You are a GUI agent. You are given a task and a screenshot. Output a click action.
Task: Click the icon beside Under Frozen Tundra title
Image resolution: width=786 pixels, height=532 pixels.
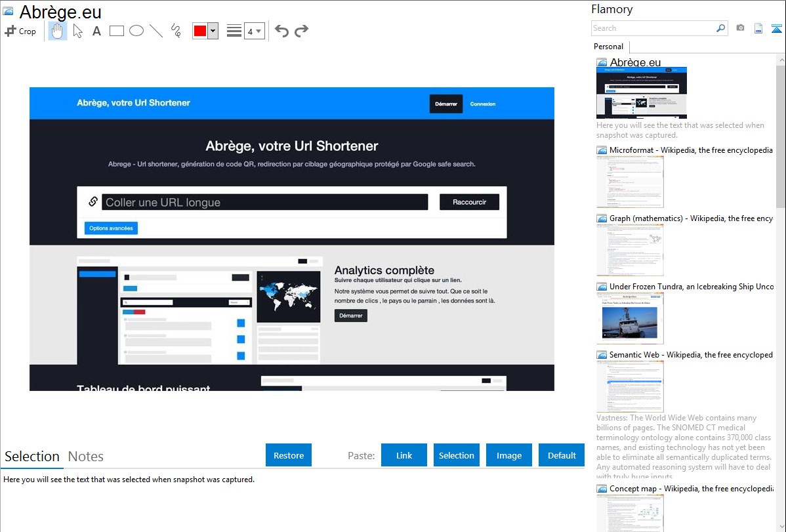tap(602, 287)
